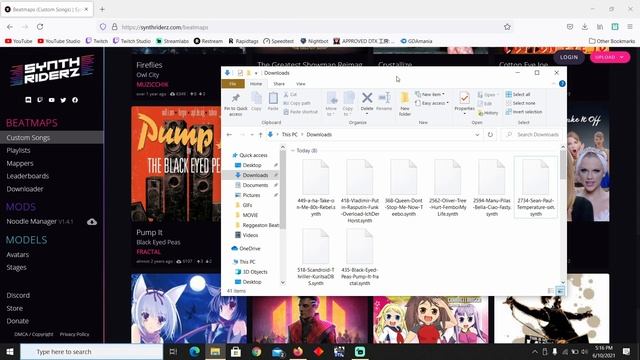Click the Explorer Help question icon
Viewport: 640px width, 360px height.
[562, 84]
